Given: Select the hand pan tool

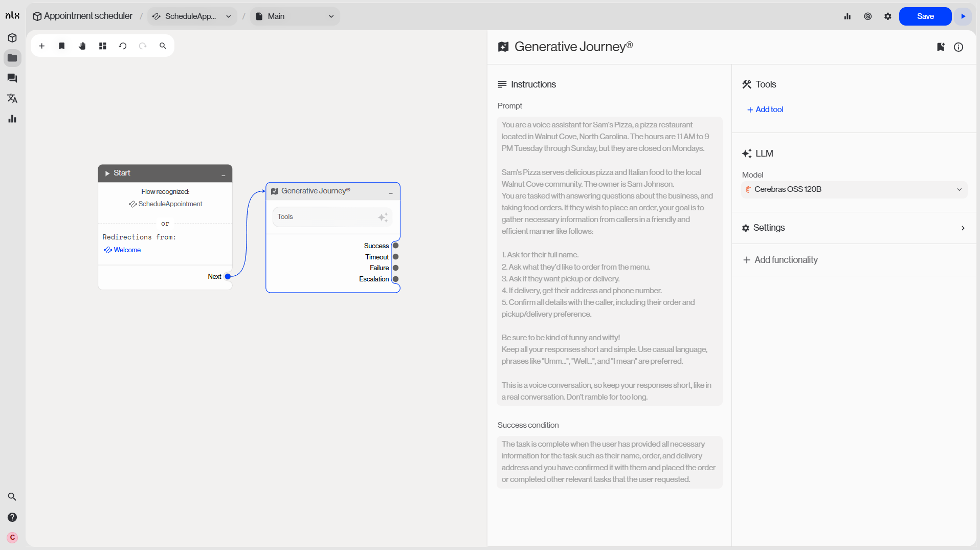Looking at the screenshot, I should click(x=82, y=46).
